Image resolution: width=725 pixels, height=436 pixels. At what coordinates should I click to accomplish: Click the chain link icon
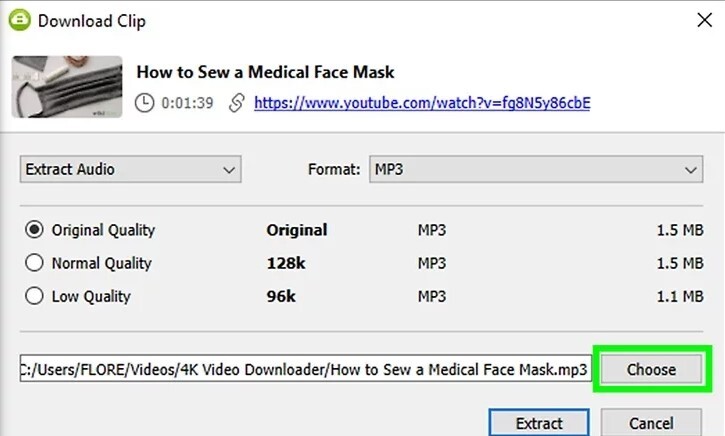point(236,103)
